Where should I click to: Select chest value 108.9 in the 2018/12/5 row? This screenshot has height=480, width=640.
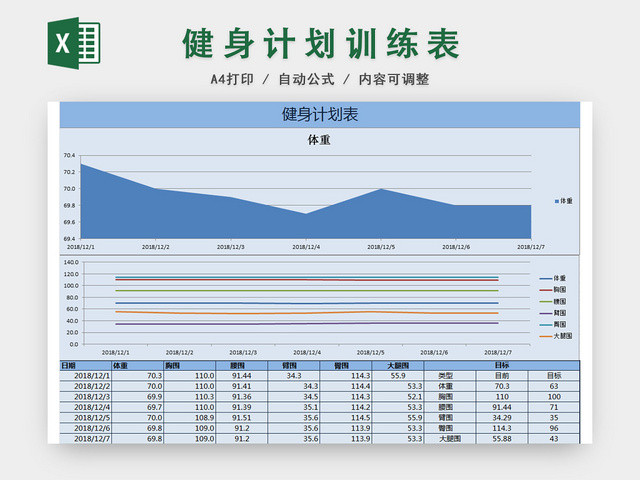tap(189, 418)
